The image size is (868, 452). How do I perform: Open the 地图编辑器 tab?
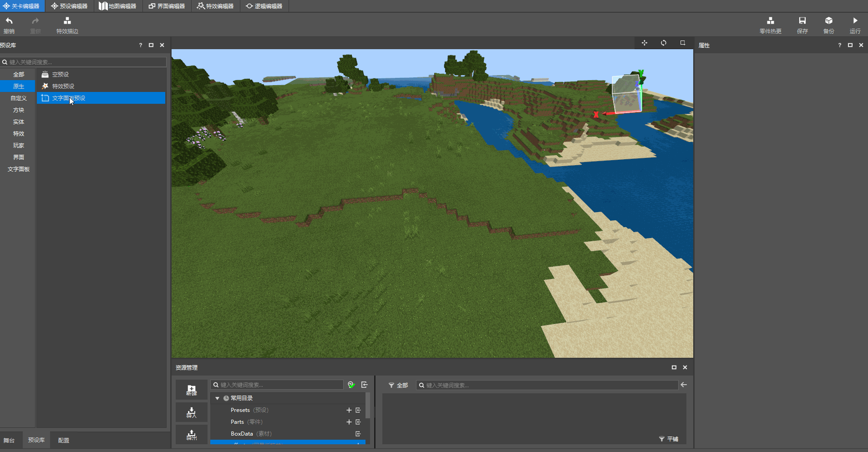(118, 6)
